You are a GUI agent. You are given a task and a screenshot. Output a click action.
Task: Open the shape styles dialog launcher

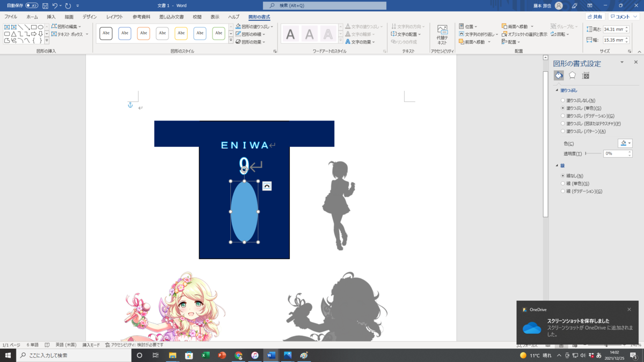tap(275, 51)
